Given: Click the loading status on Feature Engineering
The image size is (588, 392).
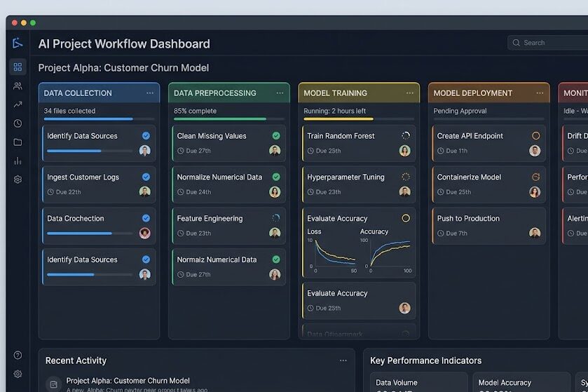Looking at the screenshot, I should tap(275, 218).
